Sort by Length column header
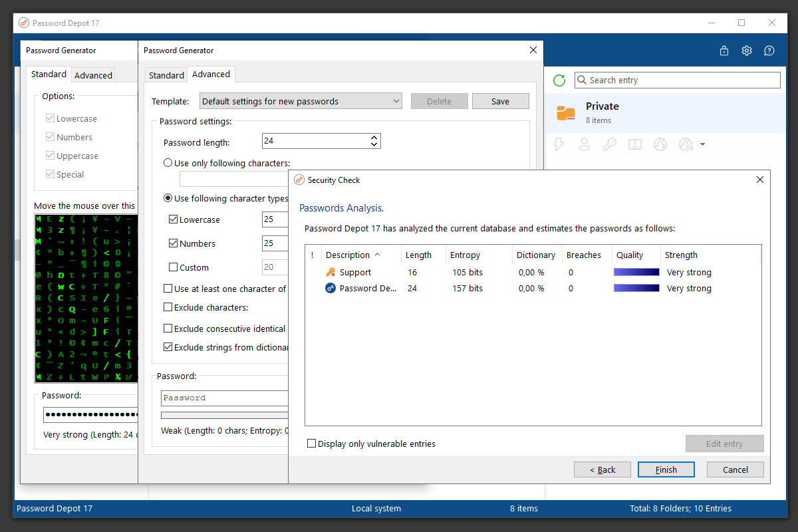Image resolution: width=798 pixels, height=532 pixels. [x=424, y=255]
